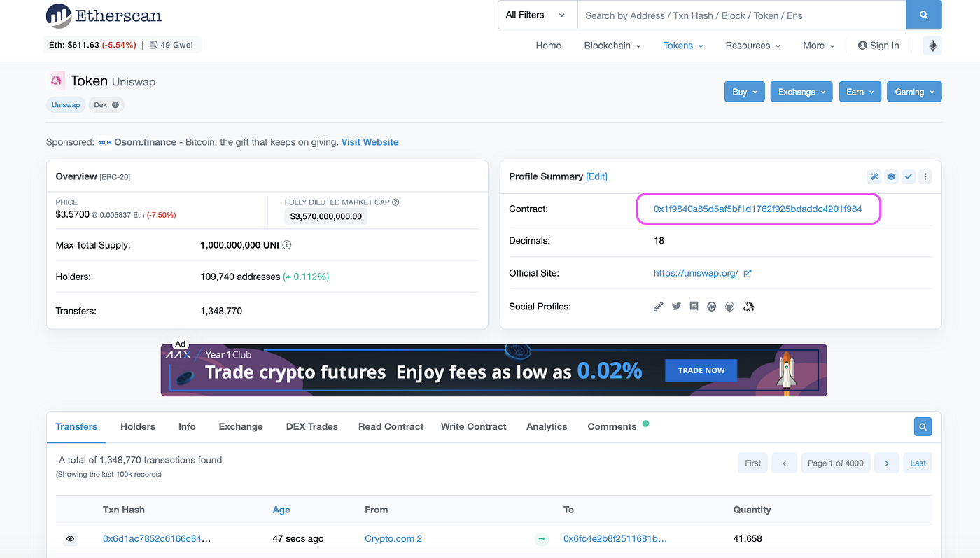Viewport: 980px width, 558px height.
Task: Click the checkmark icon in Profile Summary header
Action: coord(909,176)
